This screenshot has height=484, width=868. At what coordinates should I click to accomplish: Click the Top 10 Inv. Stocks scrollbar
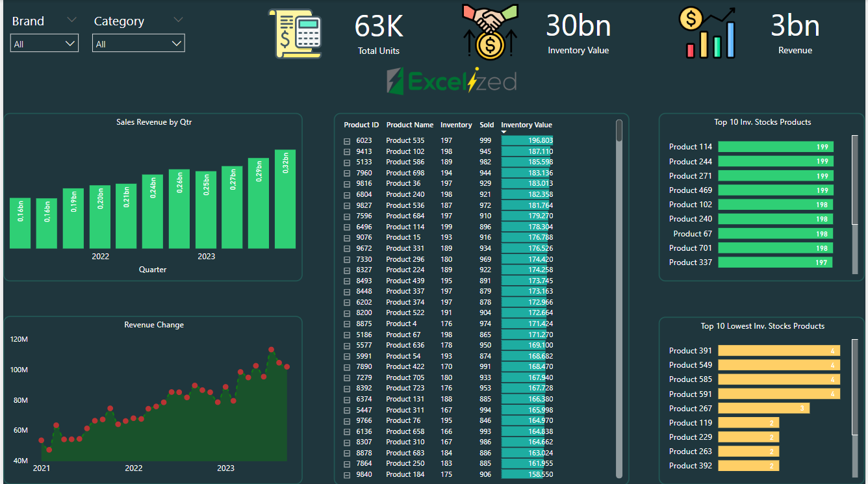click(855, 180)
